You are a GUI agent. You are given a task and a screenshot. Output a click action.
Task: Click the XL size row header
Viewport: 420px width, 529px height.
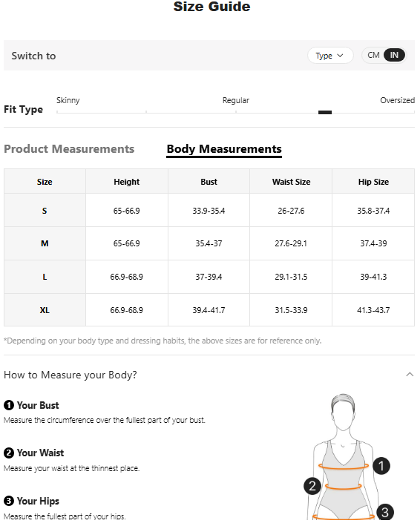point(45,310)
